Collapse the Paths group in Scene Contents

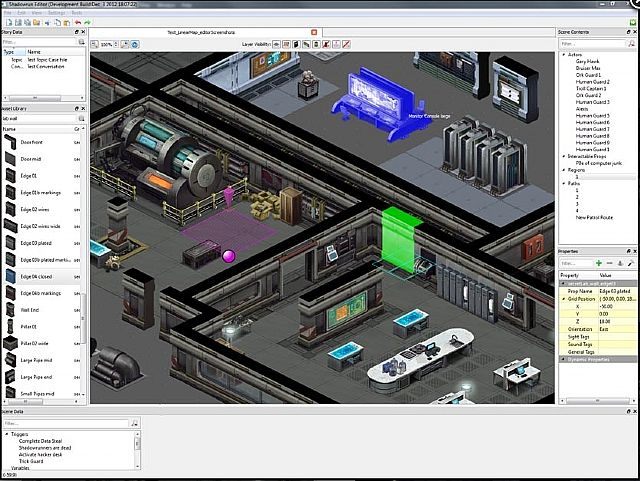tap(564, 183)
